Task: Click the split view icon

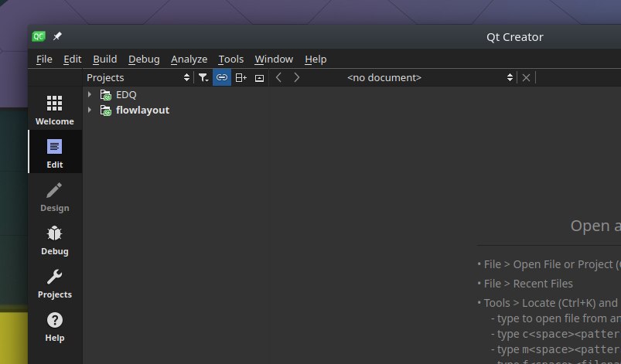Action: (241, 77)
